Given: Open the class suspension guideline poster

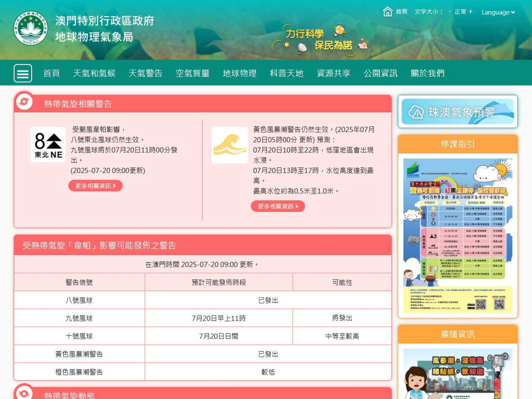Looking at the screenshot, I should point(458,235).
